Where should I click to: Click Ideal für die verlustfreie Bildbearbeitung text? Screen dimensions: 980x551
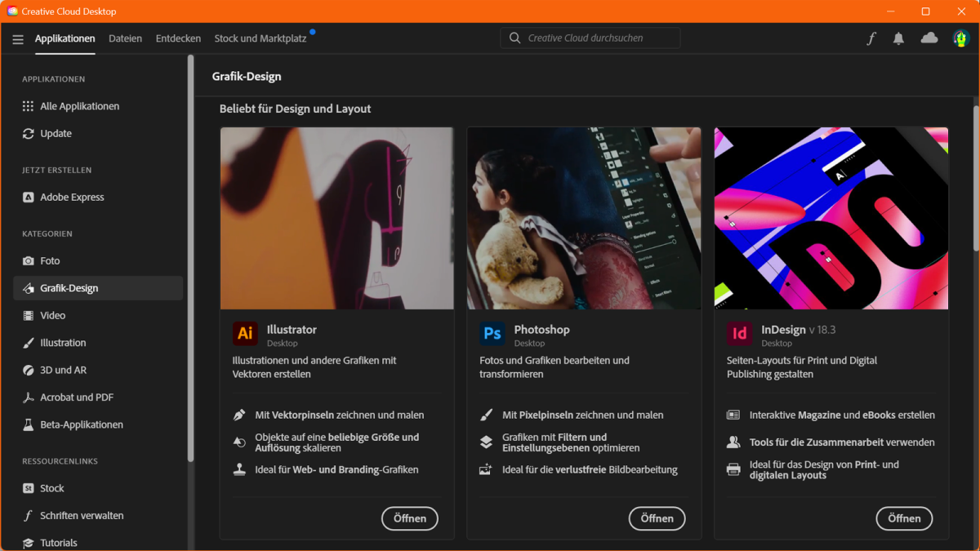click(590, 470)
